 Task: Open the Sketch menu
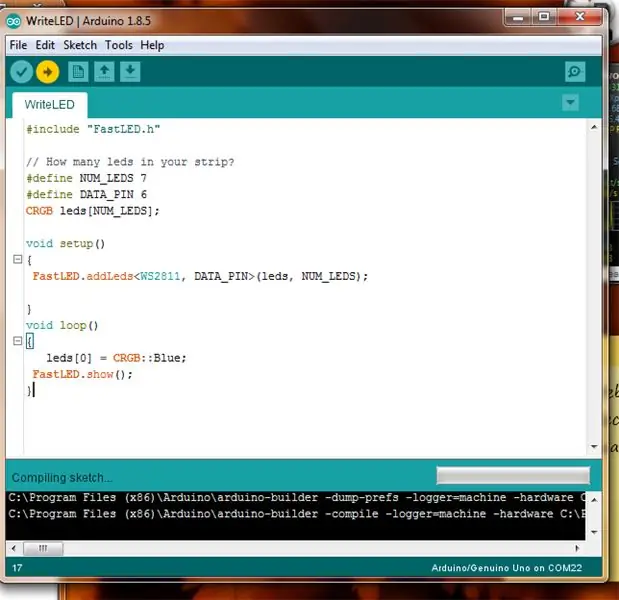pos(80,45)
